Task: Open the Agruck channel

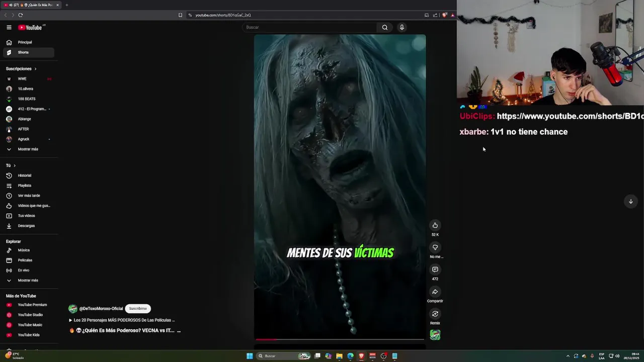Action: tap(28, 139)
